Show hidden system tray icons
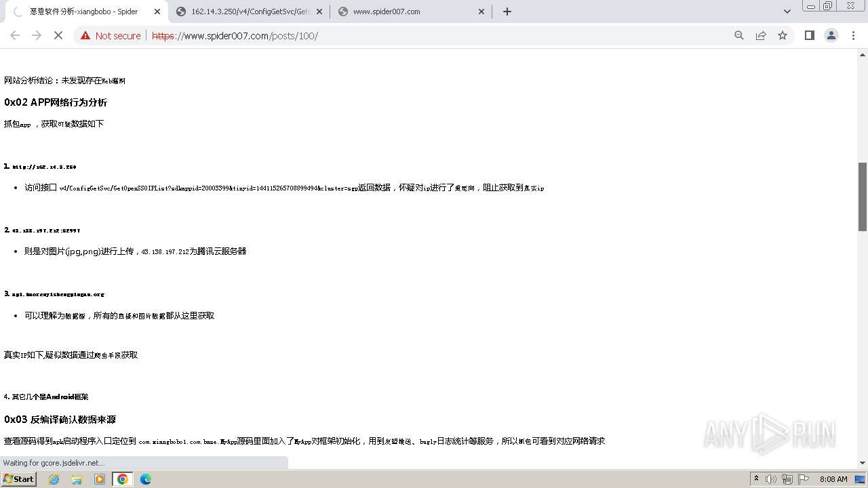 (x=756, y=479)
